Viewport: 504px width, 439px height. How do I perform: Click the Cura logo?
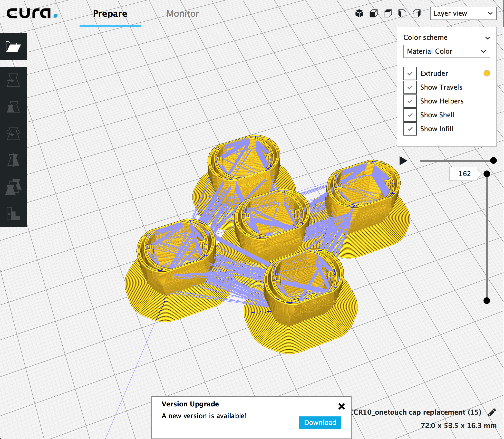(32, 13)
